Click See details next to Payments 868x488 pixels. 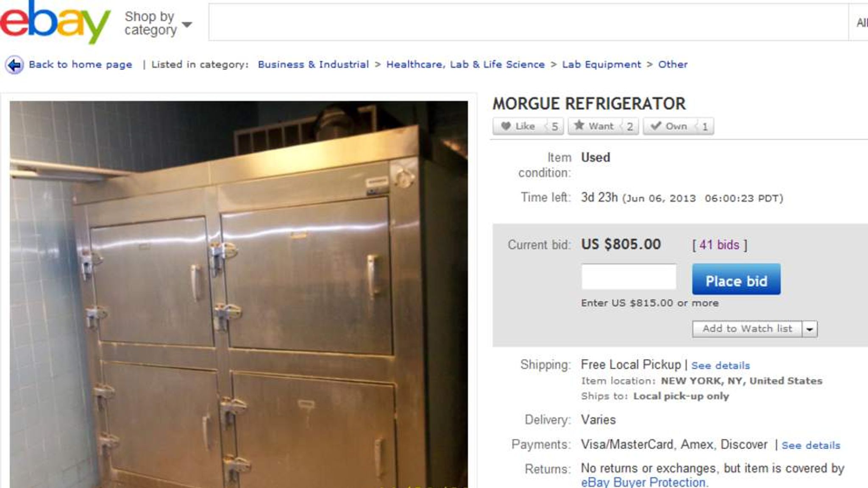811,446
